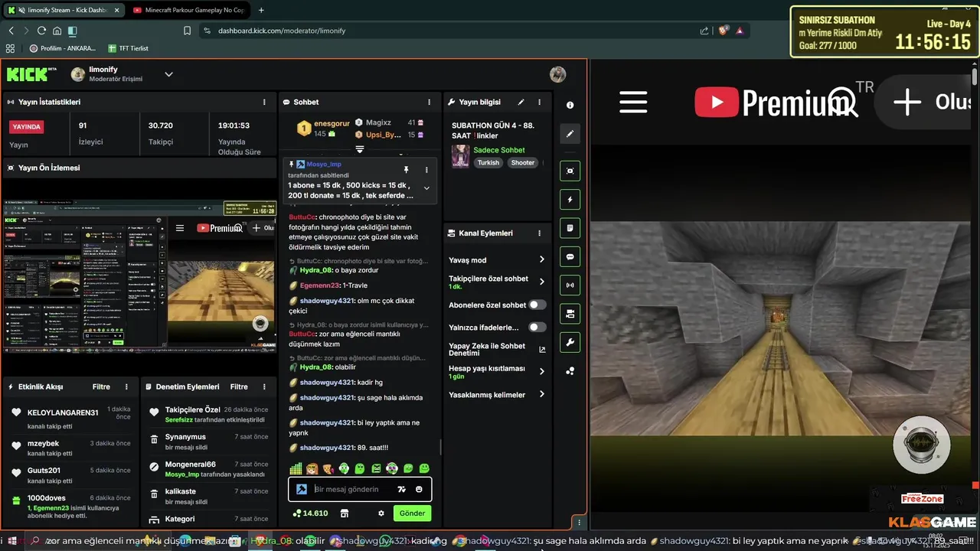Click the chat messages scrollbar
980x551 pixels.
pyautogui.click(x=440, y=447)
